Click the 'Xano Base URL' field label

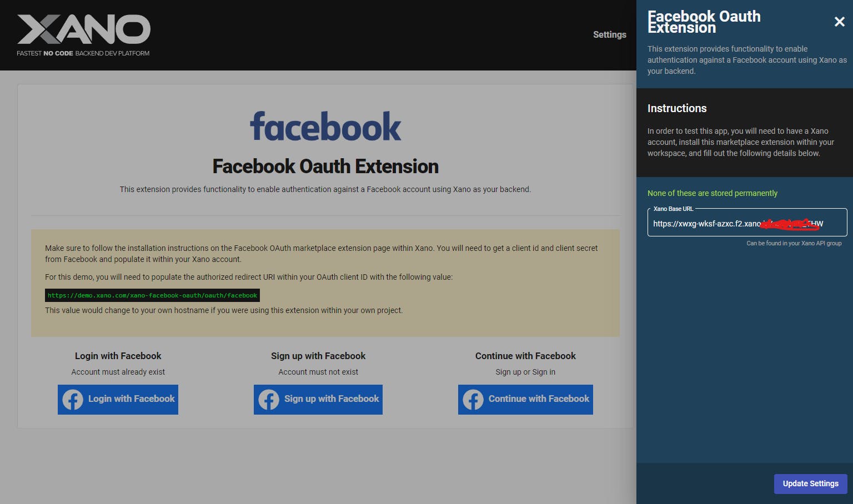tap(673, 209)
